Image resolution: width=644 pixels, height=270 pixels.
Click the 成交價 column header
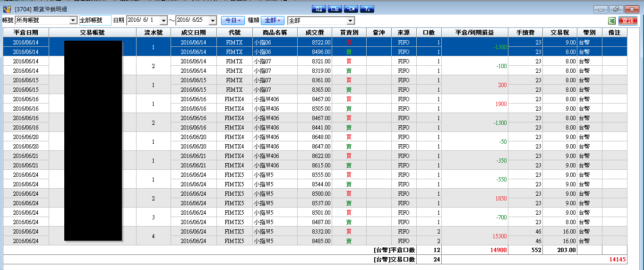(x=315, y=33)
